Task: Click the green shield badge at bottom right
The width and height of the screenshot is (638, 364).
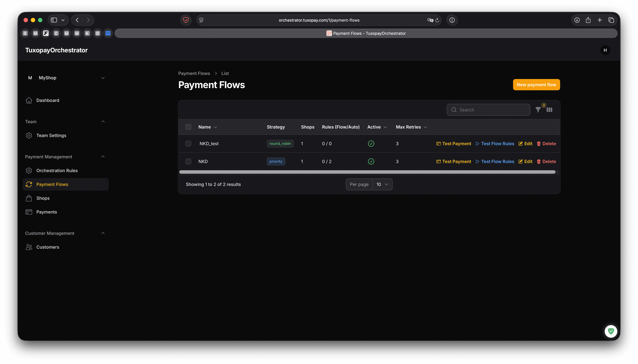Action: (x=611, y=331)
